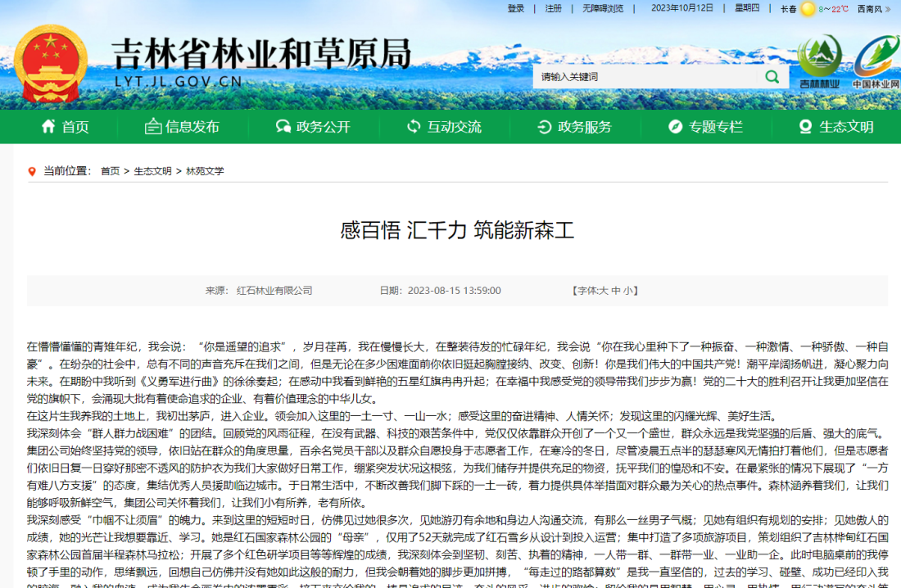Click the location pin beside 当前位置
Image resolution: width=901 pixels, height=588 pixels.
[29, 170]
